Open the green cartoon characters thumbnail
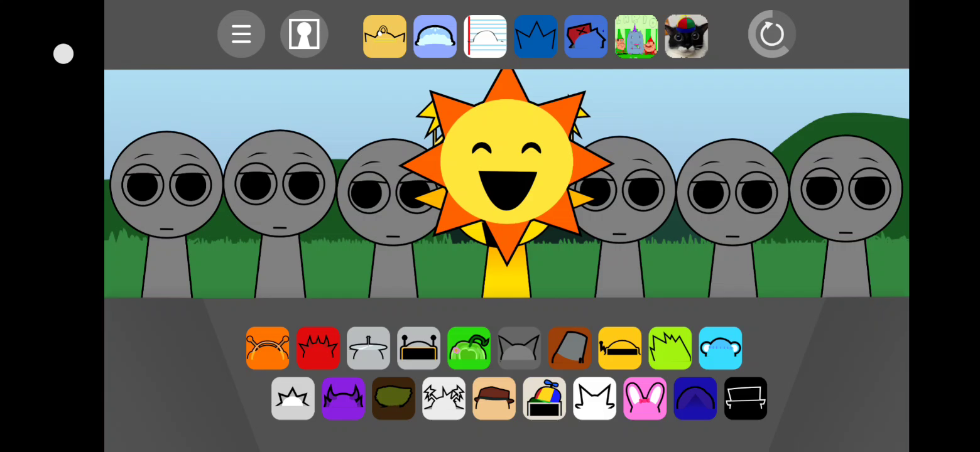This screenshot has width=980, height=452. click(636, 36)
